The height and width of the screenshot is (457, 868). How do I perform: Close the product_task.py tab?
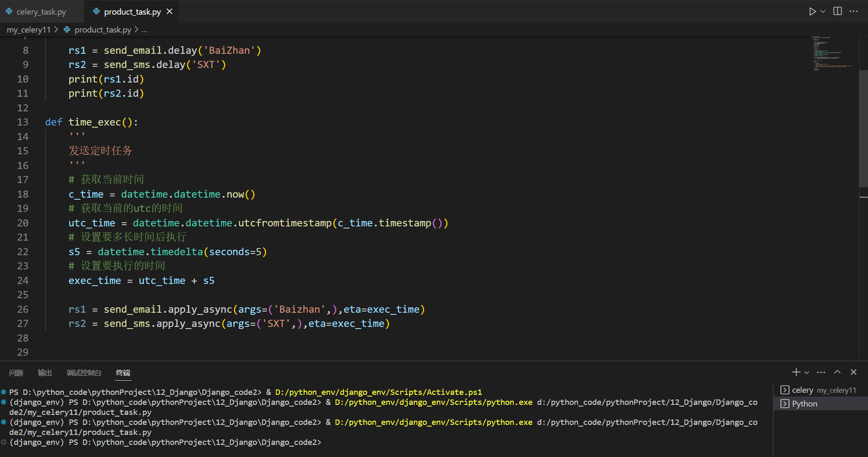[x=169, y=12]
